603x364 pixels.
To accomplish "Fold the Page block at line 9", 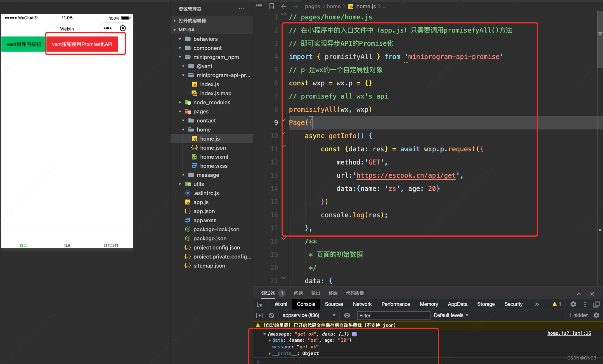I will coord(284,120).
